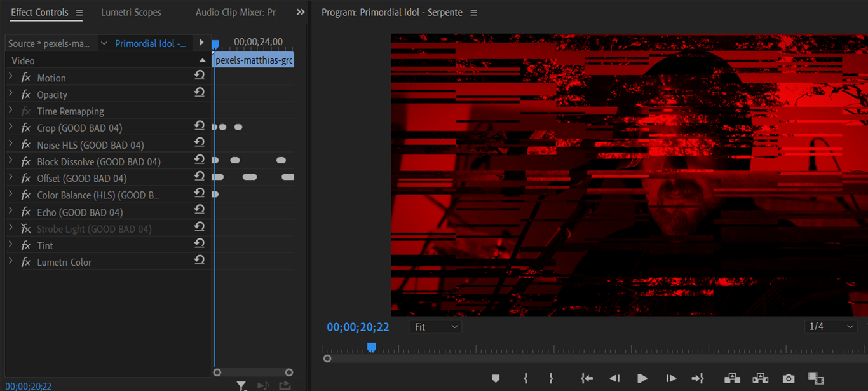
Task: Click the Export Frame camera icon
Action: (x=789, y=378)
